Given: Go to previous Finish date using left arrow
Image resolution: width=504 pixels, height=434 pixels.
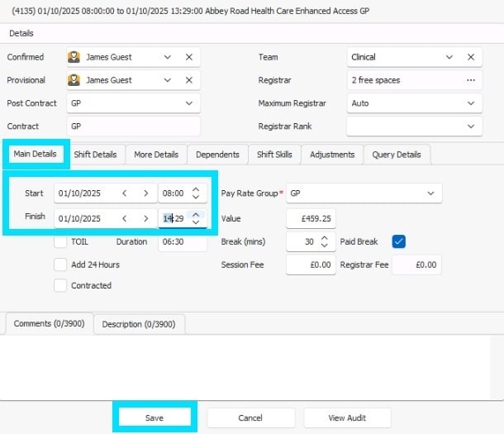Looking at the screenshot, I should click(125, 218).
